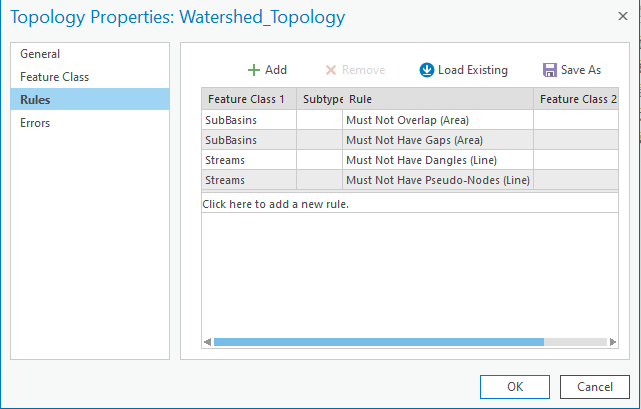Click the Save As floppy disk icon
Image resolution: width=641 pixels, height=409 pixels.
549,70
